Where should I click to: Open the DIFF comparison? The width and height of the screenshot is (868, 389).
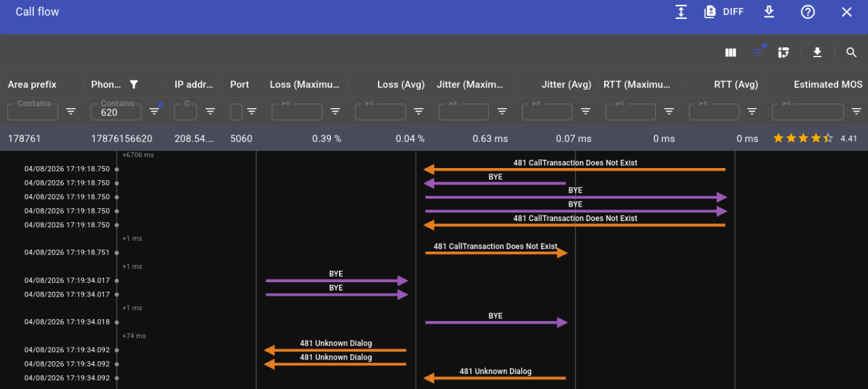tap(724, 12)
